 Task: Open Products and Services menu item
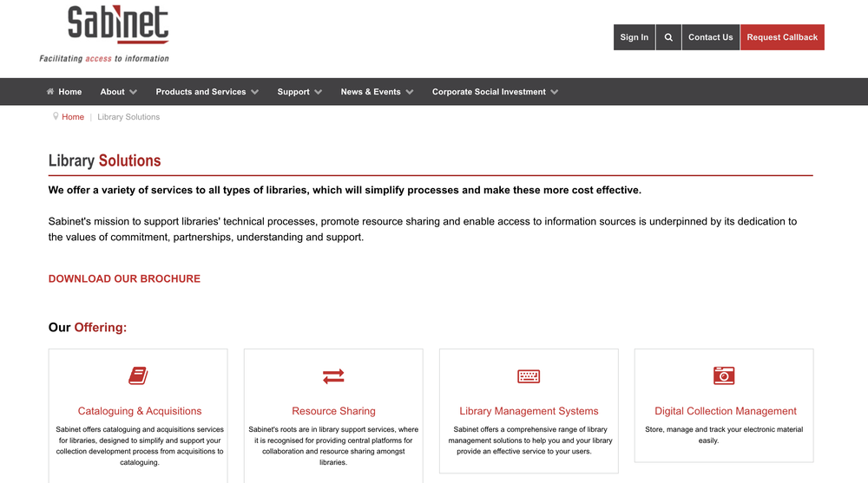coord(201,92)
